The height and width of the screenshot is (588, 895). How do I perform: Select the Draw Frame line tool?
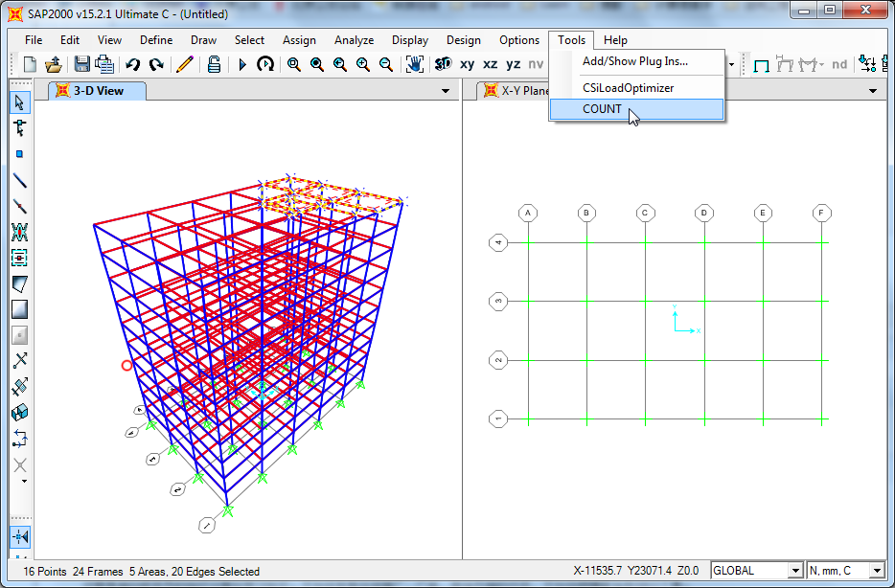[19, 180]
